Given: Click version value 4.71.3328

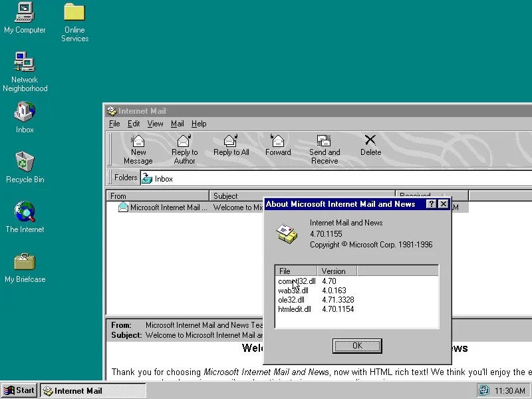Looking at the screenshot, I should (338, 300).
